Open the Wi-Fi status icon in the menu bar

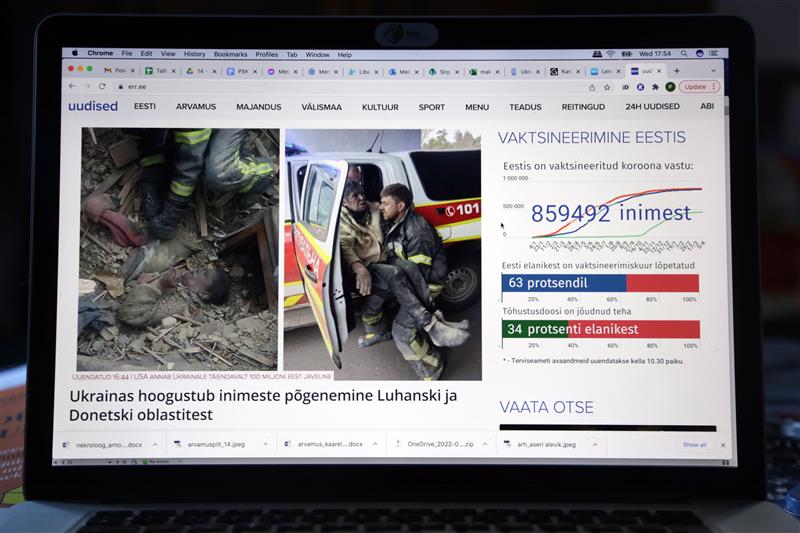click(x=610, y=54)
